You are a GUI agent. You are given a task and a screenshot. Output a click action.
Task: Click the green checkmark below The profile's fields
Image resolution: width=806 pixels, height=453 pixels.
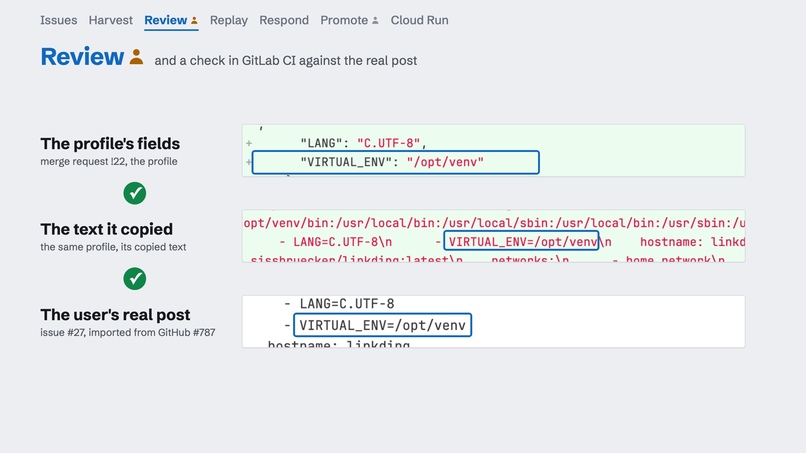click(x=135, y=193)
